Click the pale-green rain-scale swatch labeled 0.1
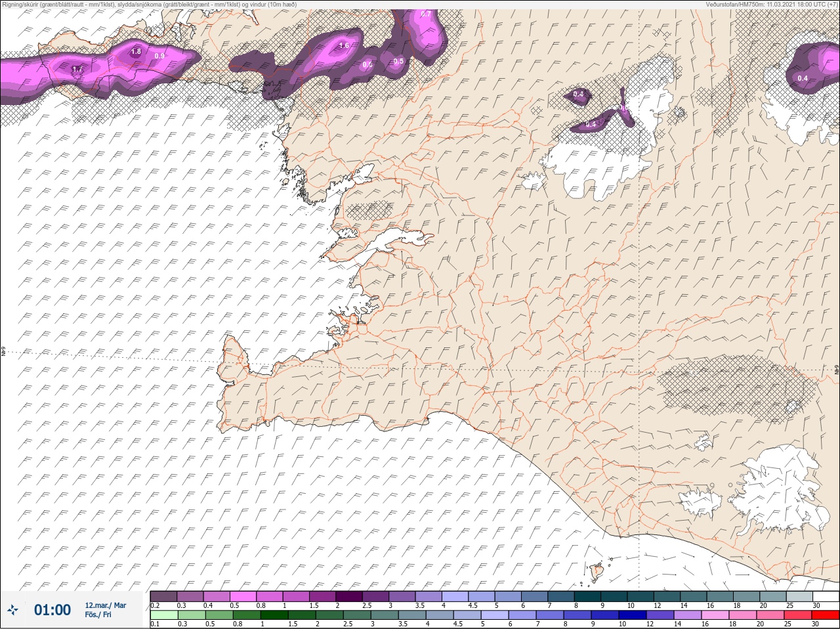This screenshot has height=629, width=840. click(163, 615)
